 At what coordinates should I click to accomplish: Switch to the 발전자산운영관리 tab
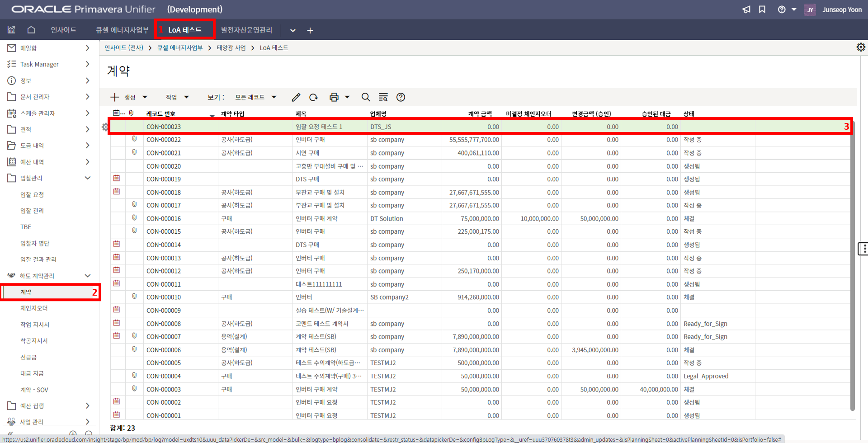pyautogui.click(x=246, y=30)
